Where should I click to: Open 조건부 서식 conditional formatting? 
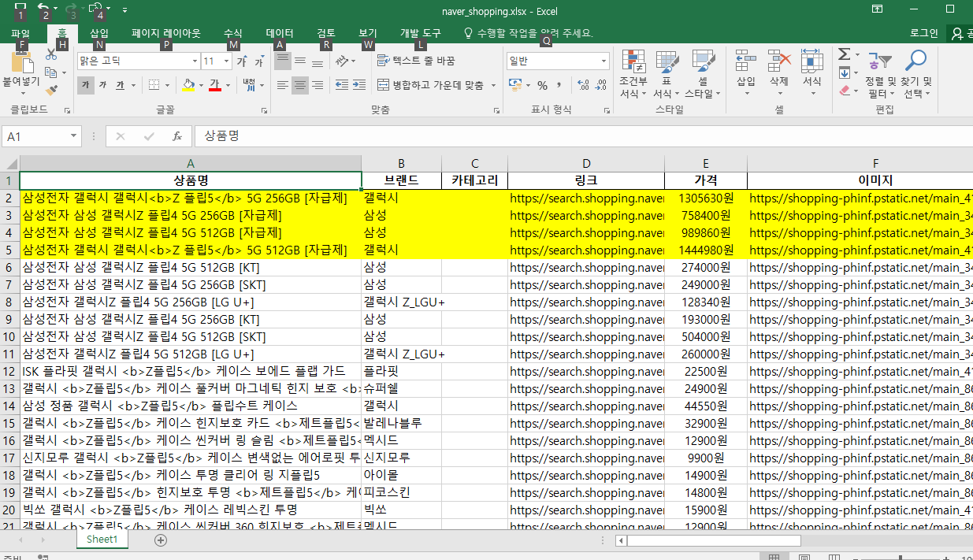pyautogui.click(x=633, y=74)
